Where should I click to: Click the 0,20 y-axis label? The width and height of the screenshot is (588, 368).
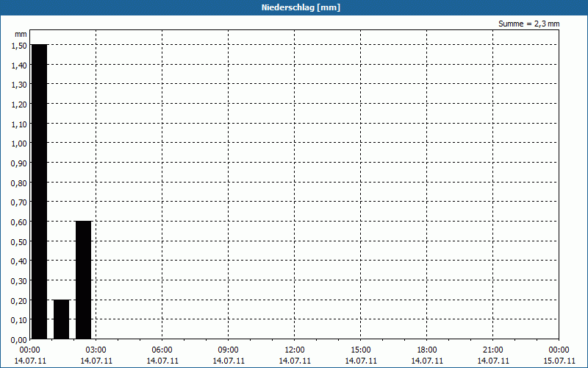click(x=19, y=300)
